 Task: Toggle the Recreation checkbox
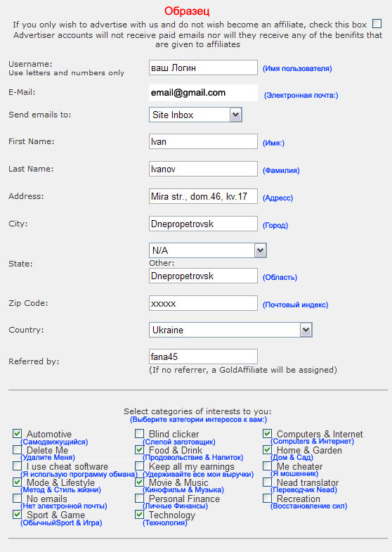[x=267, y=498]
